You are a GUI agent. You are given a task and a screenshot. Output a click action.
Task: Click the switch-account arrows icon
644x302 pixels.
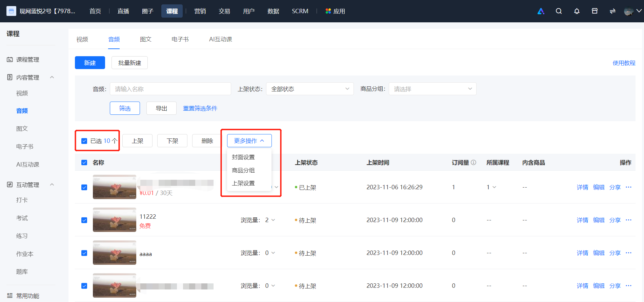click(x=612, y=11)
